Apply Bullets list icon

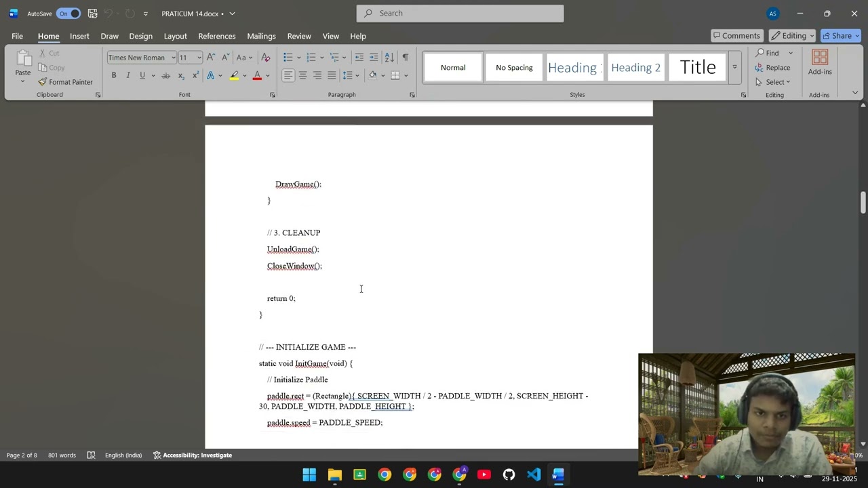pyautogui.click(x=288, y=57)
